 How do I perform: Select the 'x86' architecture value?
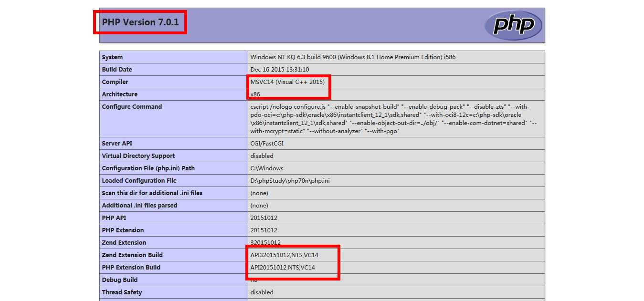pos(255,94)
